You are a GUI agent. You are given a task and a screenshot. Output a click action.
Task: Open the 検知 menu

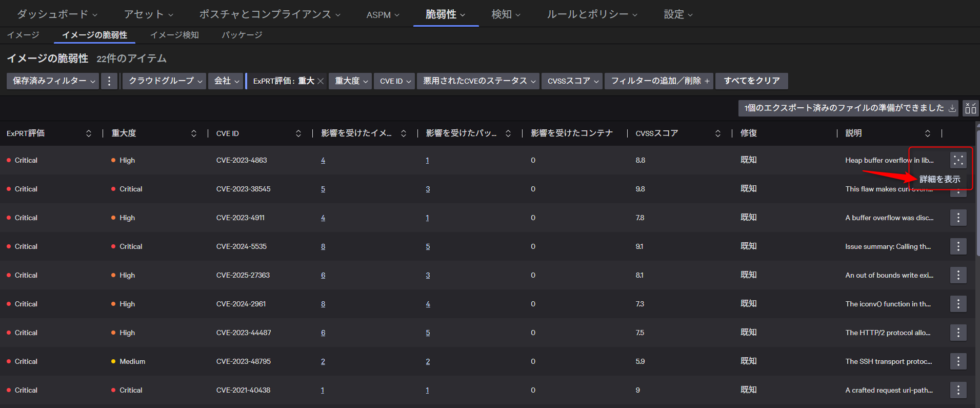(506, 14)
